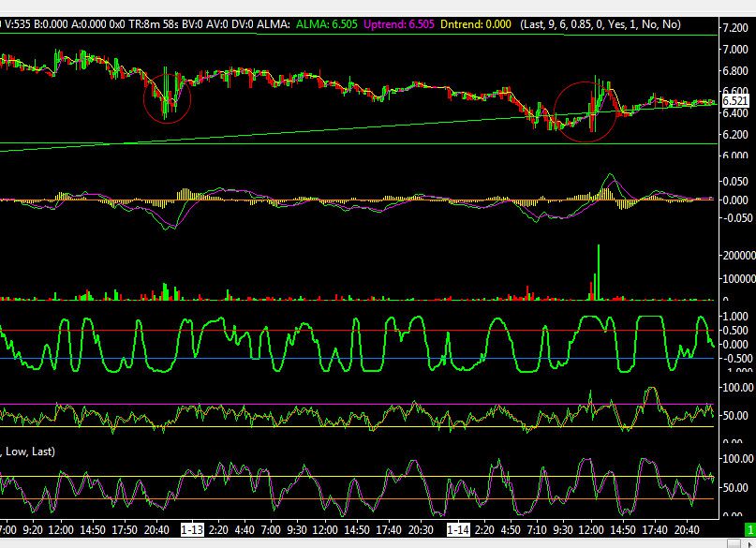
Task: Click the 100000 volume scale label
Action: click(x=734, y=279)
